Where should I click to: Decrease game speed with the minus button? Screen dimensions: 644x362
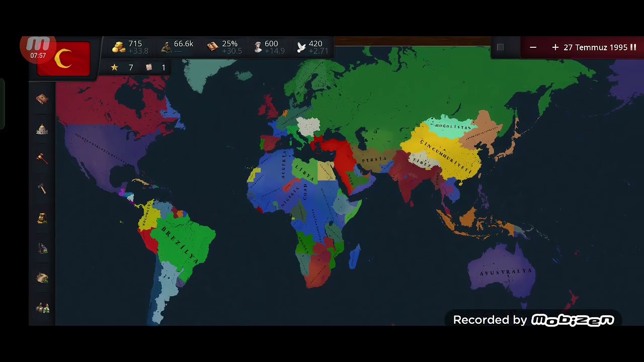533,47
